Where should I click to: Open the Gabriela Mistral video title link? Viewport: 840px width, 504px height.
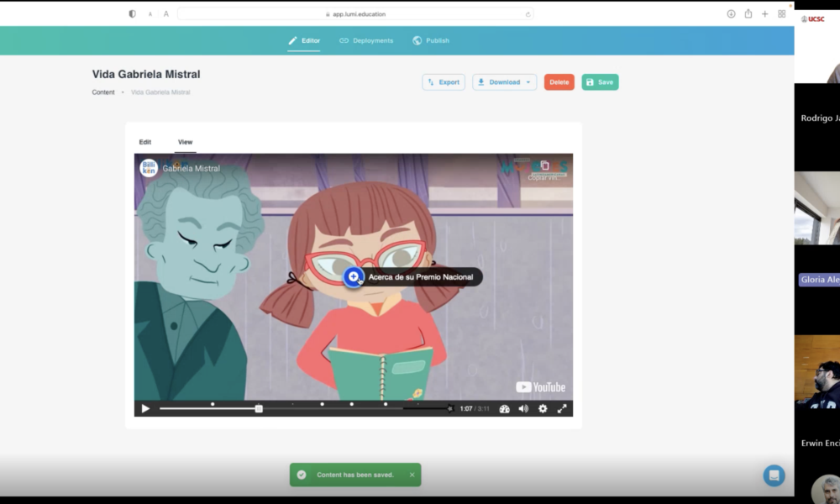pos(192,168)
